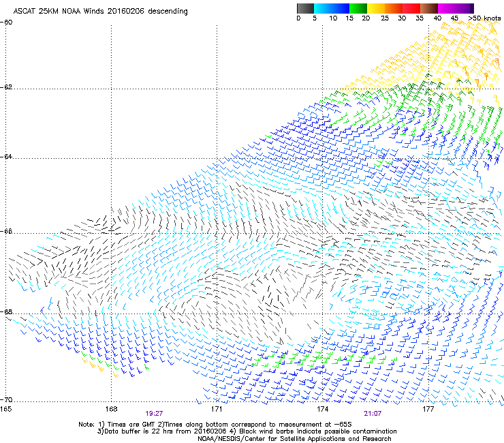This screenshot has height=443, width=504.
Task: Click legend tick label 25
Action: click(385, 18)
